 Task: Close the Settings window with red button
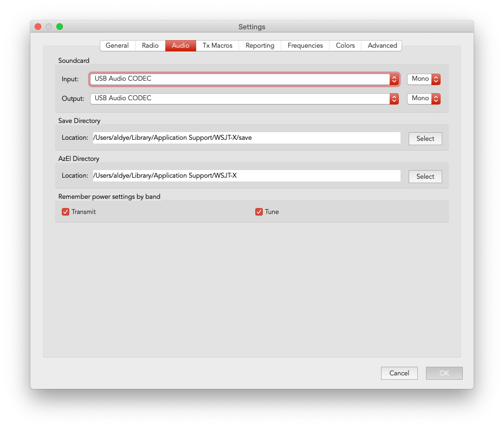click(38, 27)
